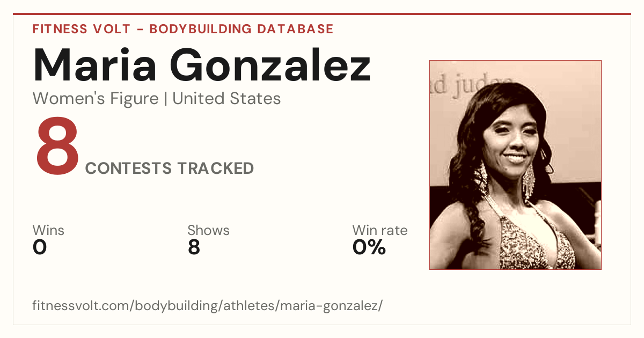Click the Women's Figure division text
The image size is (644, 338).
96,99
